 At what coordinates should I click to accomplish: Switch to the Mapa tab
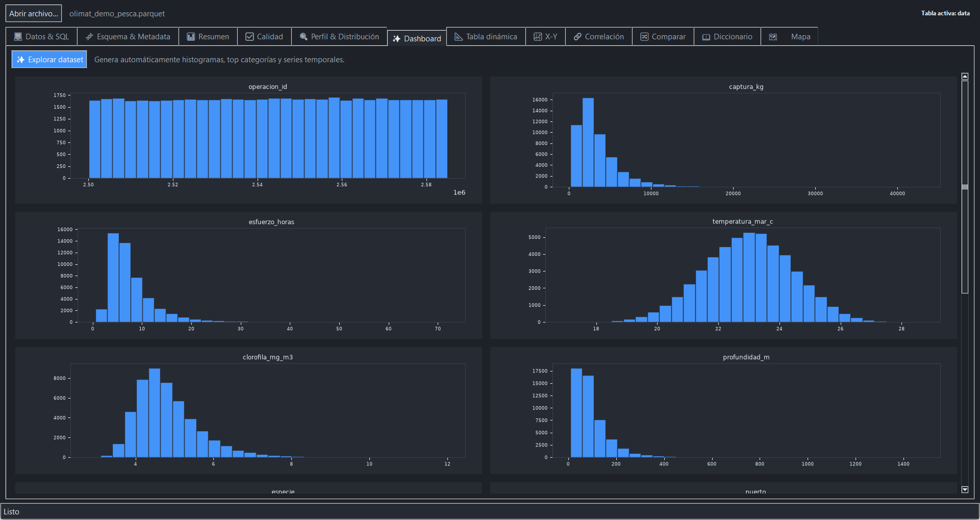tap(790, 37)
